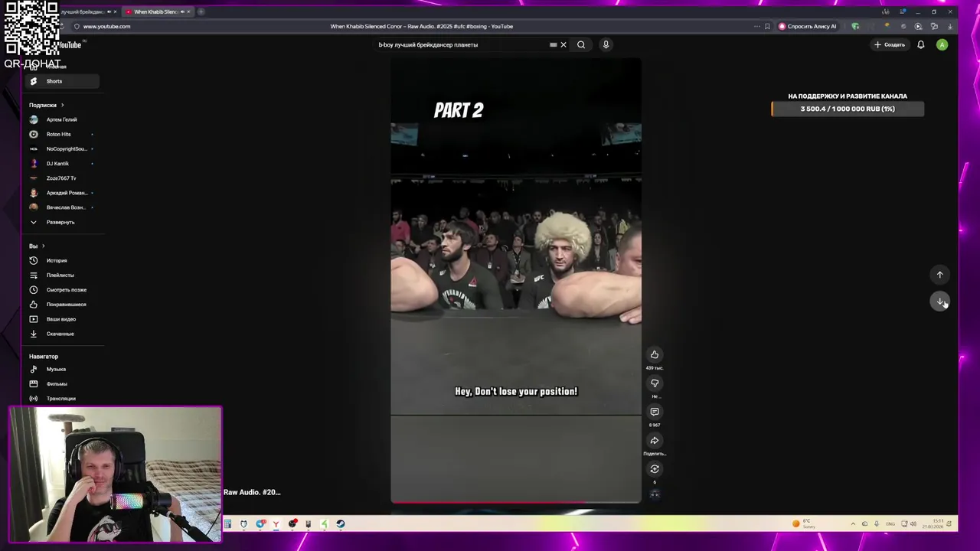Click the YouTube search magnifier button

pos(581,44)
